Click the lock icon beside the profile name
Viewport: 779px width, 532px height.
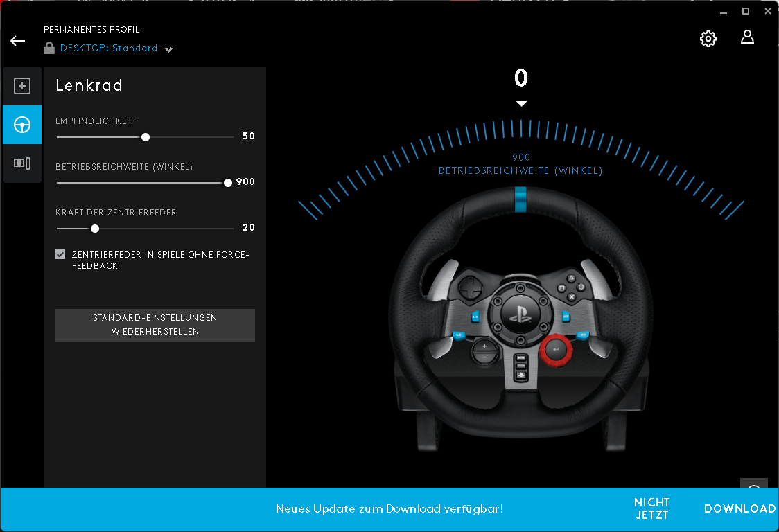(x=49, y=48)
